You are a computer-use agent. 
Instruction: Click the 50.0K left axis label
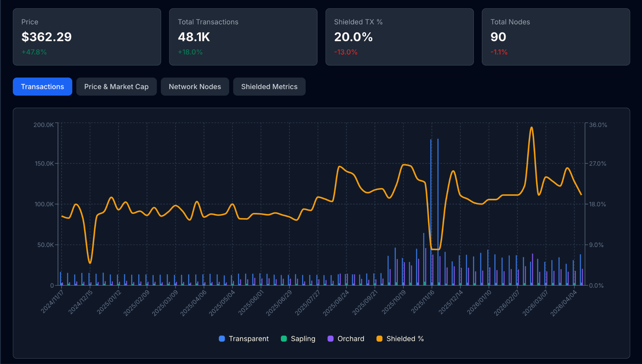coord(45,245)
